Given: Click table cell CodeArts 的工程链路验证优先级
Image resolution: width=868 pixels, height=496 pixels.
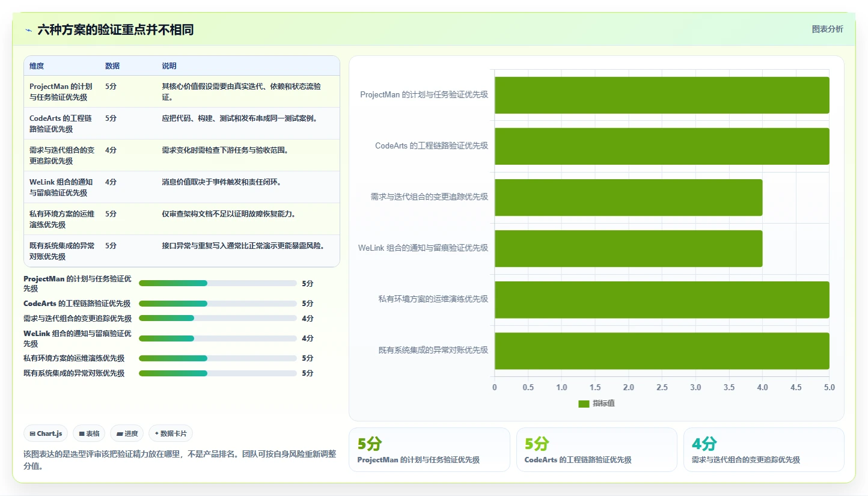Looking at the screenshot, I should [x=61, y=124].
